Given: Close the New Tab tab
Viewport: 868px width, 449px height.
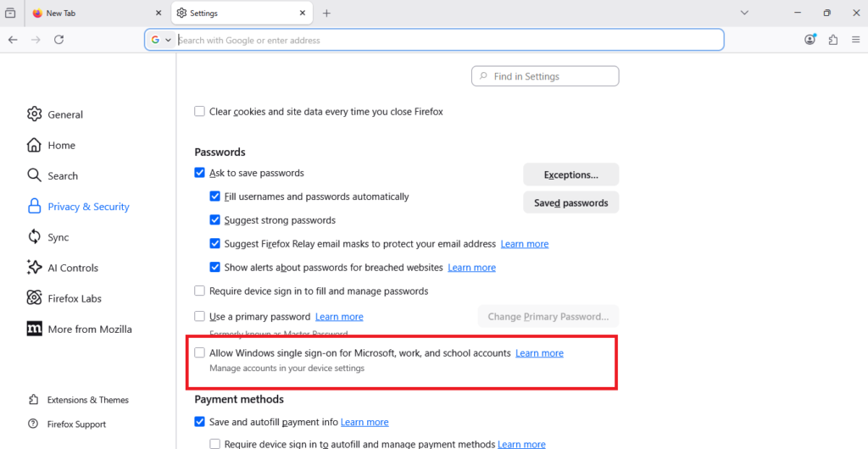Looking at the screenshot, I should coord(159,14).
